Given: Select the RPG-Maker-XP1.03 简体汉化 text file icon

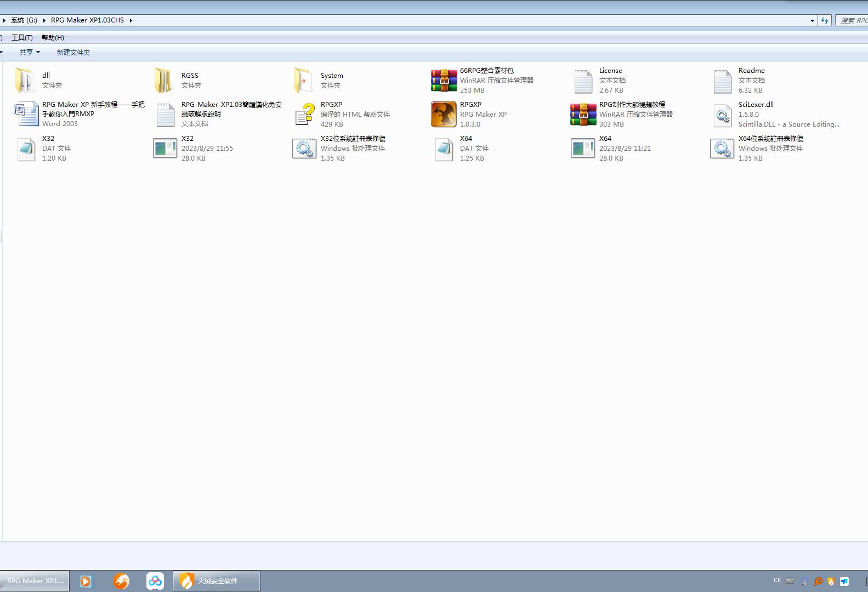Looking at the screenshot, I should tap(165, 115).
